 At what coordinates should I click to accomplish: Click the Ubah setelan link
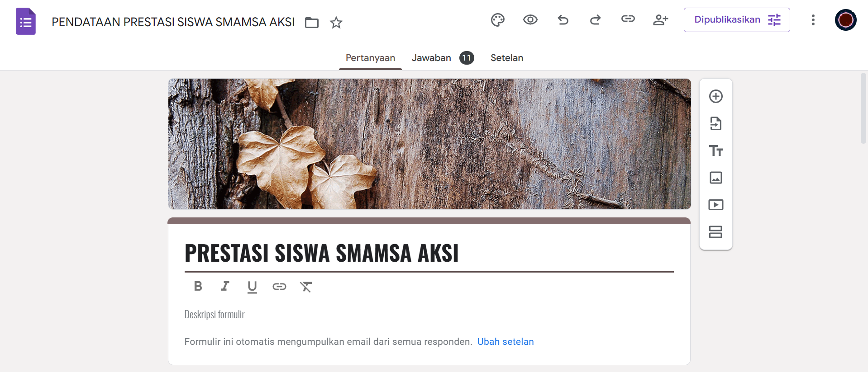click(x=505, y=342)
